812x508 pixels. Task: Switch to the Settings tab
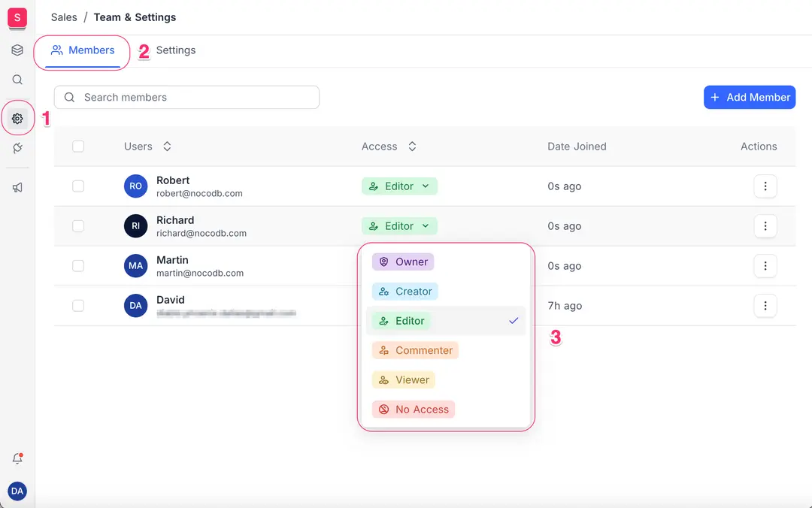point(175,50)
